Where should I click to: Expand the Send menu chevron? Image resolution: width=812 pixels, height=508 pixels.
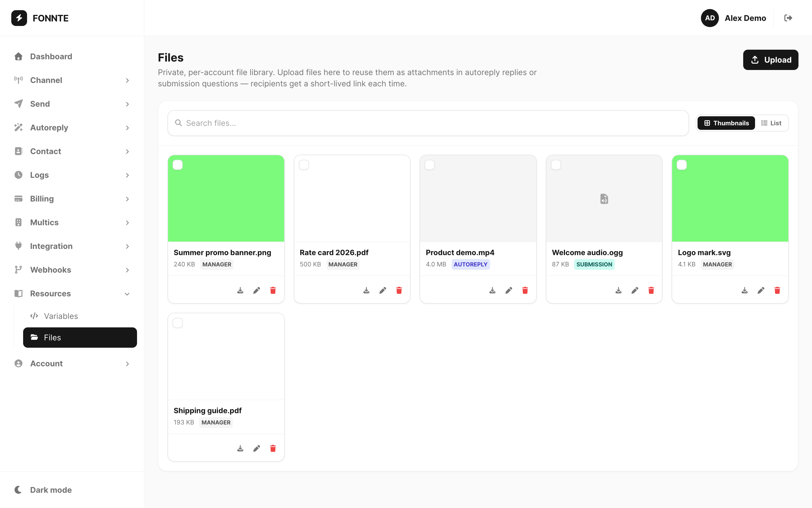[x=127, y=104]
